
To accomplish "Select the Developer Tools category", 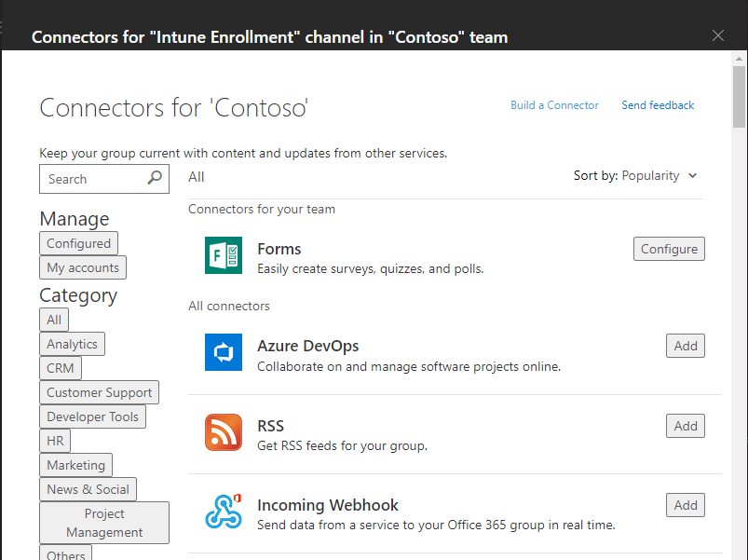I will [92, 417].
